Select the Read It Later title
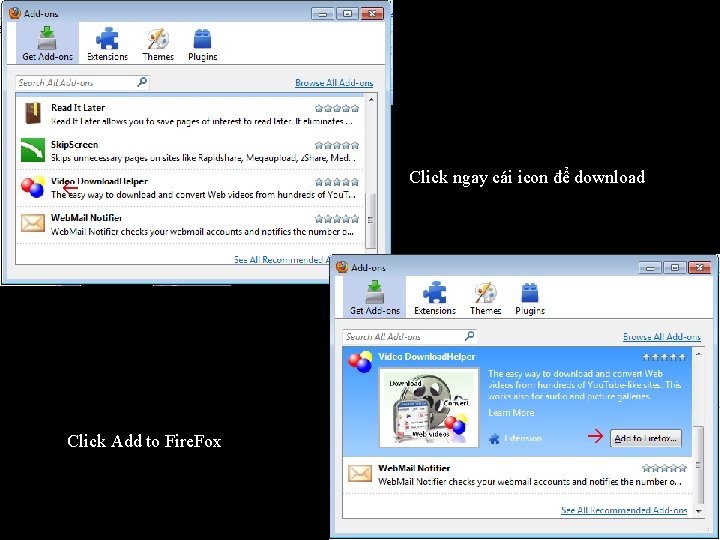Screen dimensions: 720x540 [78, 107]
